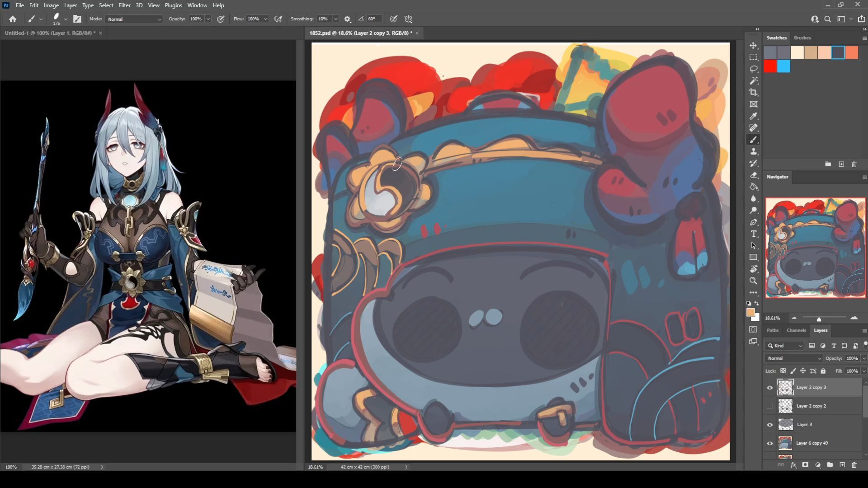Switch to the Paths tab

[773, 330]
